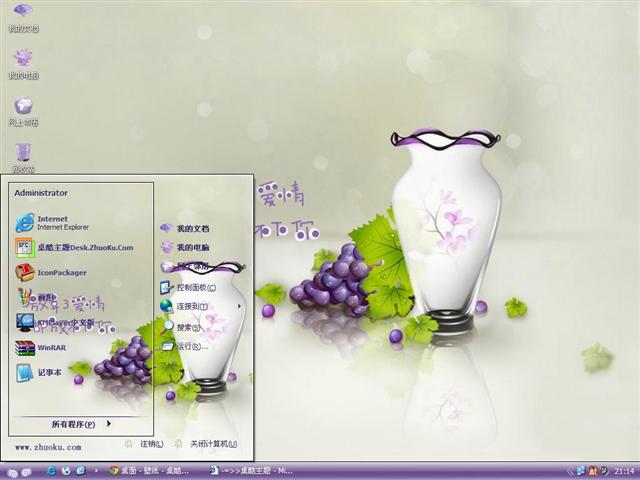Click the 21:14 taskbar clock
This screenshot has height=480, width=640.
(624, 471)
